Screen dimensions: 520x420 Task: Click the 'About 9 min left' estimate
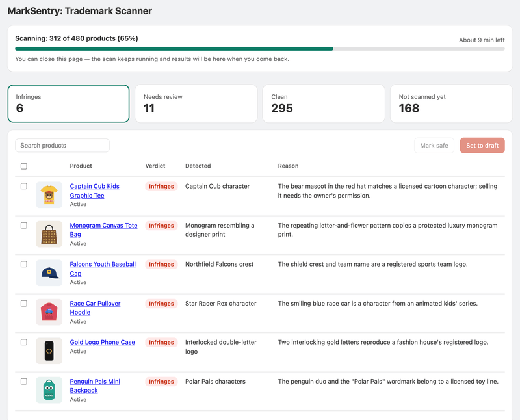(x=482, y=40)
